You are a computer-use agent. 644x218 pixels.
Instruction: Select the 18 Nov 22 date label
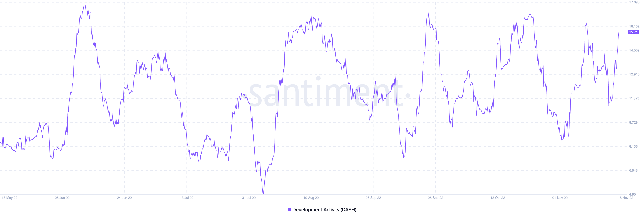pyautogui.click(x=626, y=198)
